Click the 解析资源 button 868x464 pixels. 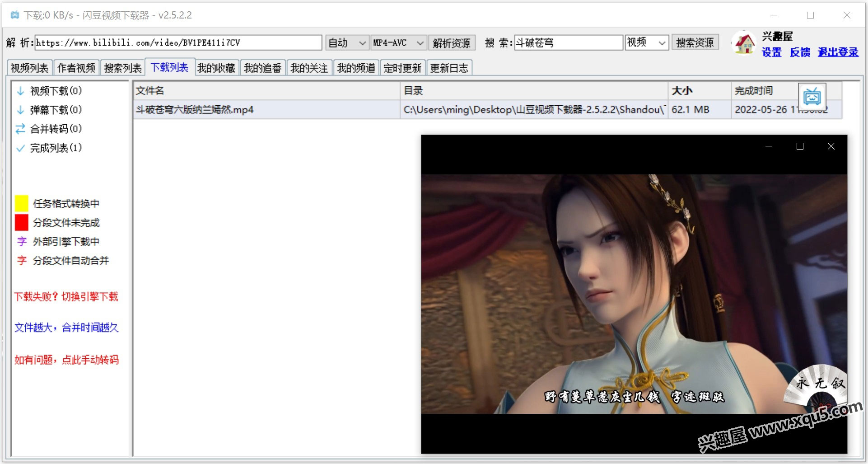pyautogui.click(x=452, y=43)
